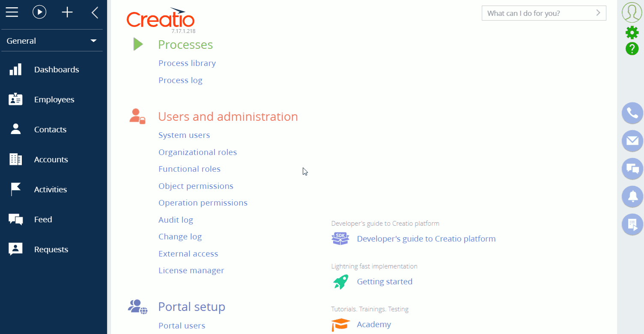Open the notifications bell panel
Image resolution: width=644 pixels, height=334 pixels.
pos(632,197)
